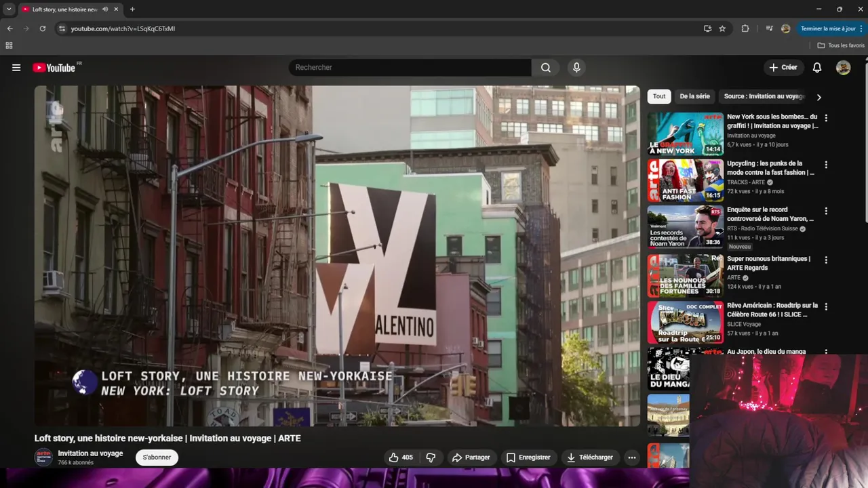
Task: Go to the YouTube home logo
Action: [54, 67]
